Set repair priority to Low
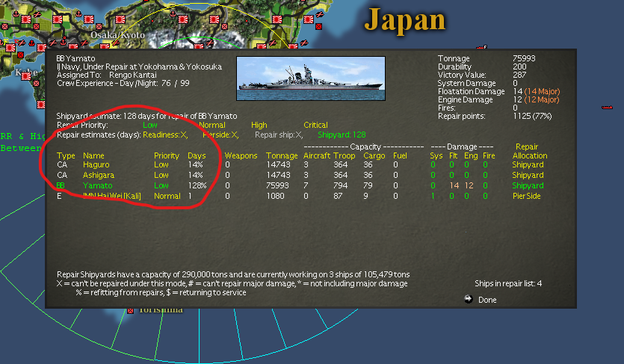This screenshot has width=624, height=364. (150, 125)
